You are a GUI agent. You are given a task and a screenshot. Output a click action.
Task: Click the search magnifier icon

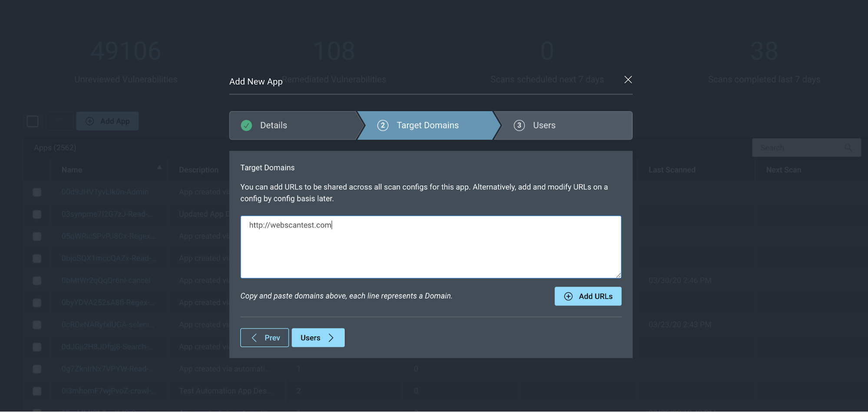click(x=848, y=148)
